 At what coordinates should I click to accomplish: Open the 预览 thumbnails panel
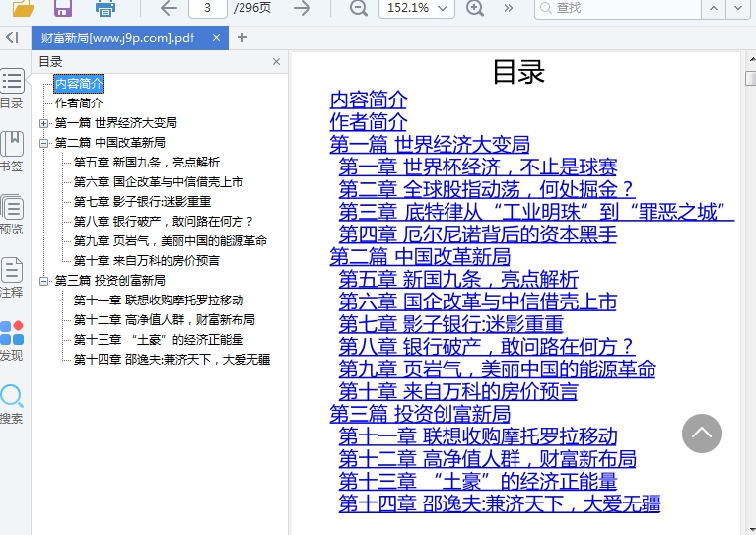pyautogui.click(x=12, y=215)
